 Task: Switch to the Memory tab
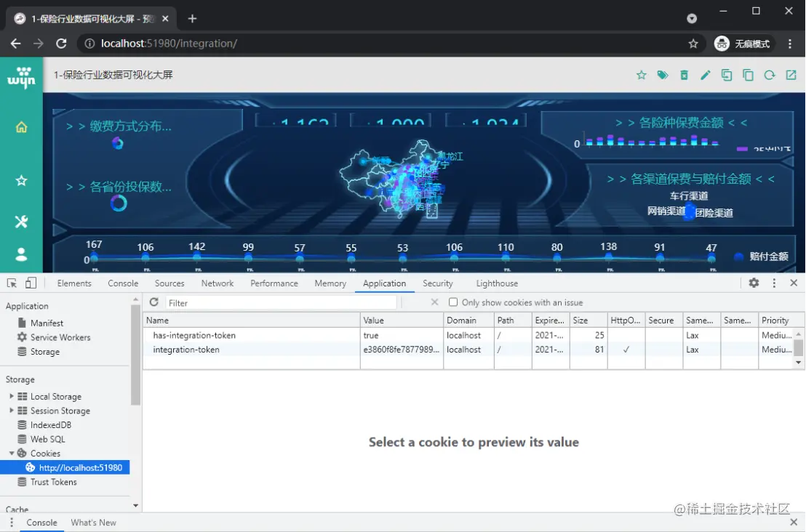tap(330, 283)
